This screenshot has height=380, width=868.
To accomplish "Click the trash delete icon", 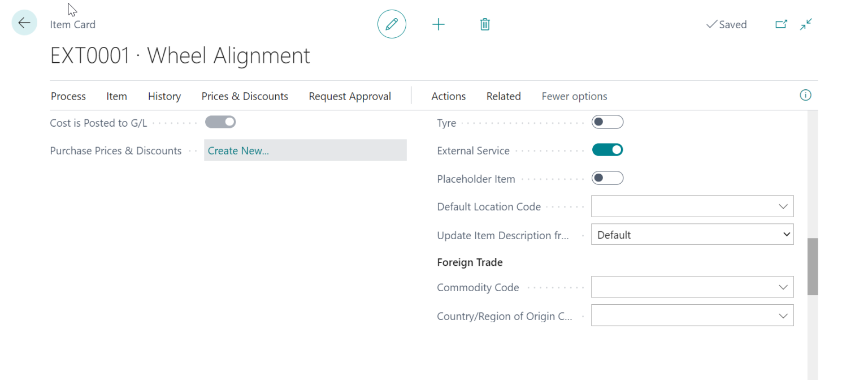I will point(485,24).
